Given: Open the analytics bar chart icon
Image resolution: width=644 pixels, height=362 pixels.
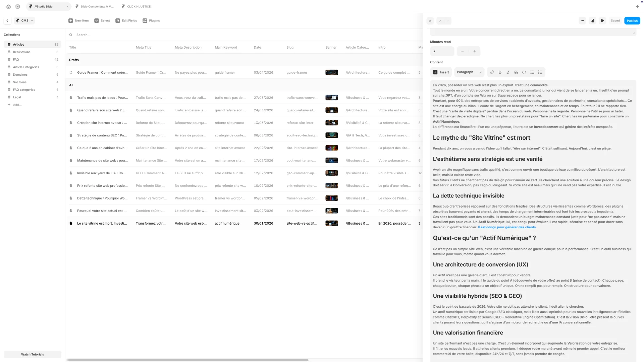Looking at the screenshot, I should point(592,21).
